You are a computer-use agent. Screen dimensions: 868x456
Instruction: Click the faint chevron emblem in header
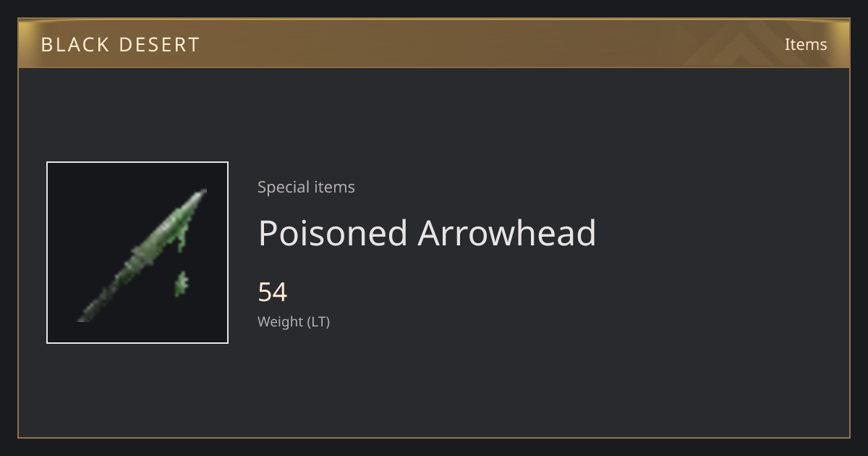point(752,43)
